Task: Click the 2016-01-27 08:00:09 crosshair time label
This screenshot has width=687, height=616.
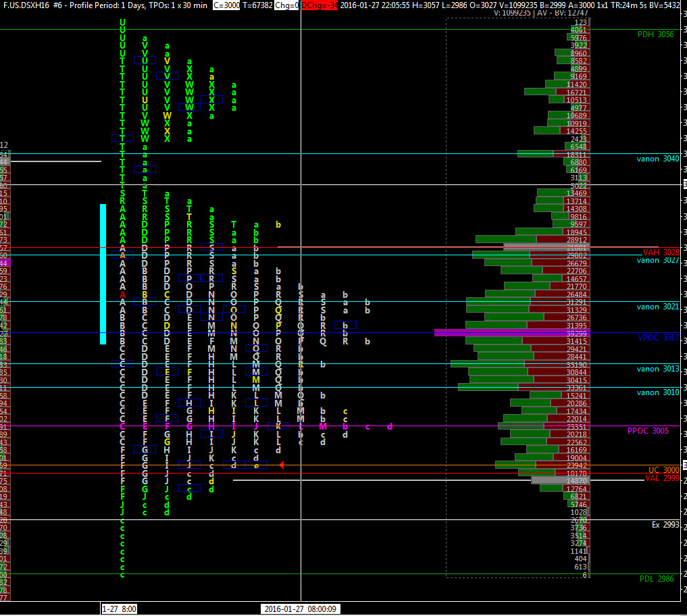Action: [x=301, y=609]
